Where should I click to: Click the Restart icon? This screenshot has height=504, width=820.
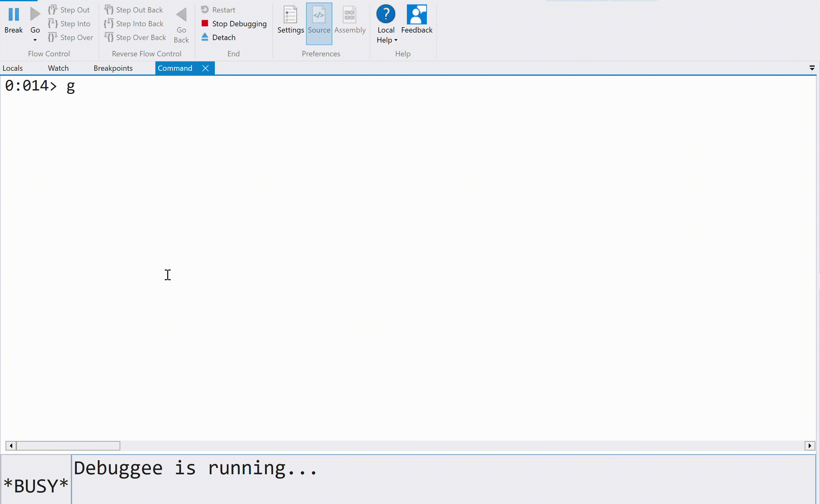(x=205, y=10)
